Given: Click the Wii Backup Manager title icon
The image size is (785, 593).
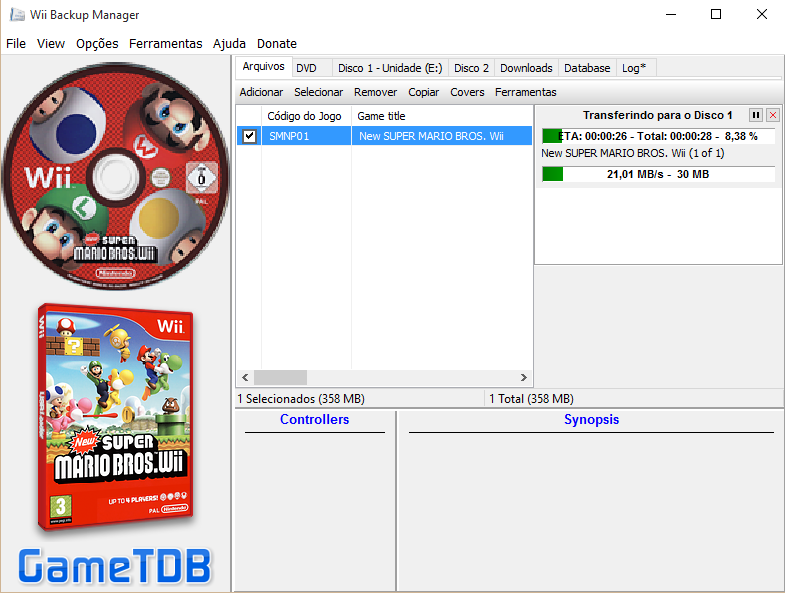Looking at the screenshot, I should pos(17,15).
